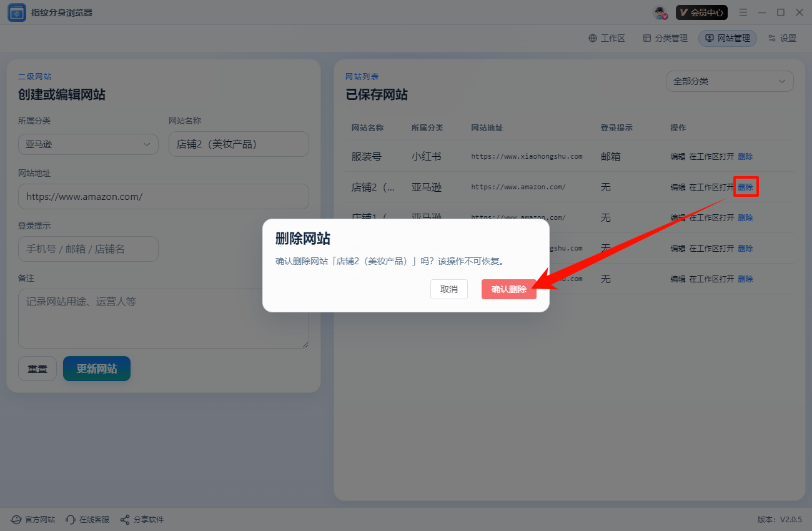Open the 官方网站 link in footer
Screen dimensions: 812x531
coord(34,519)
